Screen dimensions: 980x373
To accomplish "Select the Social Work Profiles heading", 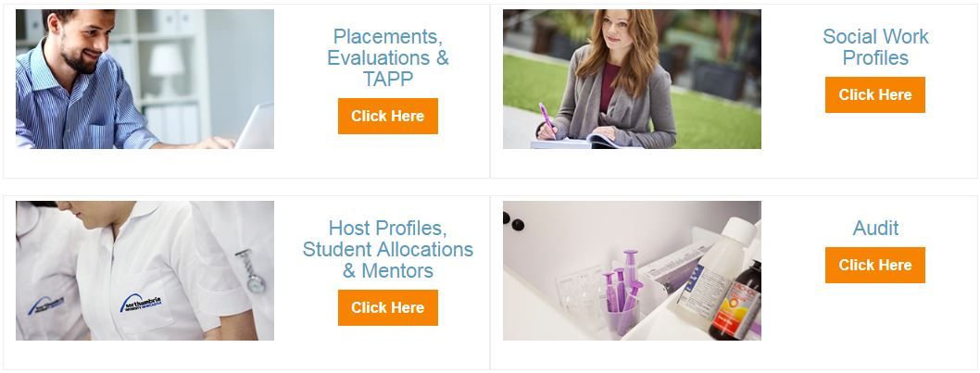I will click(x=875, y=47).
